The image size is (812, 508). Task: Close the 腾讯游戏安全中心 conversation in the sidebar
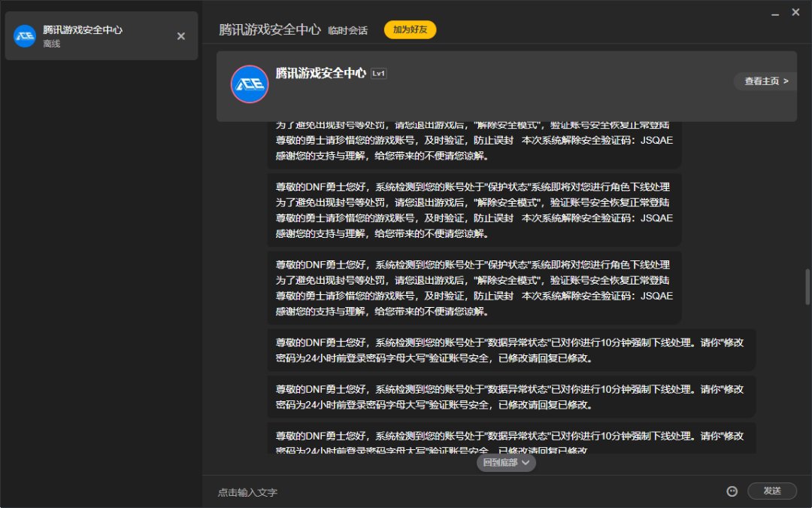[x=180, y=36]
